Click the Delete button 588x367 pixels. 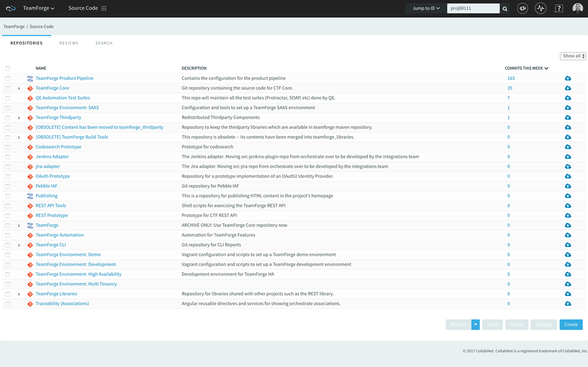point(517,325)
